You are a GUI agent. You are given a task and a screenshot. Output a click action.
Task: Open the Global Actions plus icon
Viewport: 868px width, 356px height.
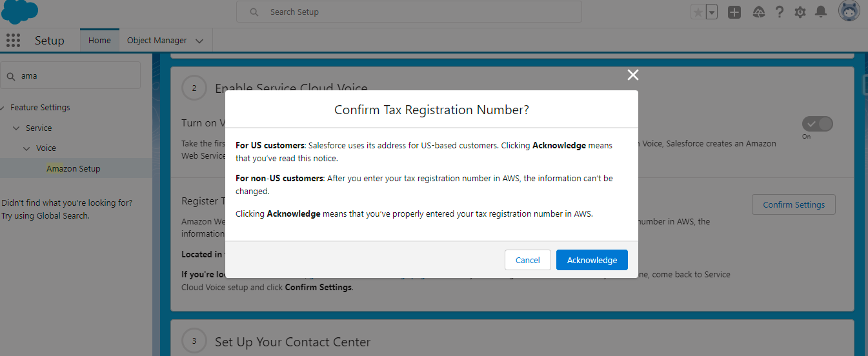(734, 12)
